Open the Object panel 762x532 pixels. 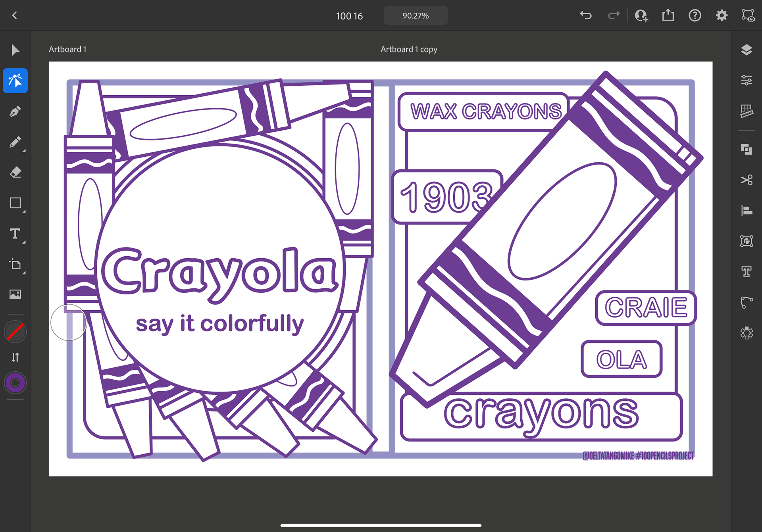point(747,241)
